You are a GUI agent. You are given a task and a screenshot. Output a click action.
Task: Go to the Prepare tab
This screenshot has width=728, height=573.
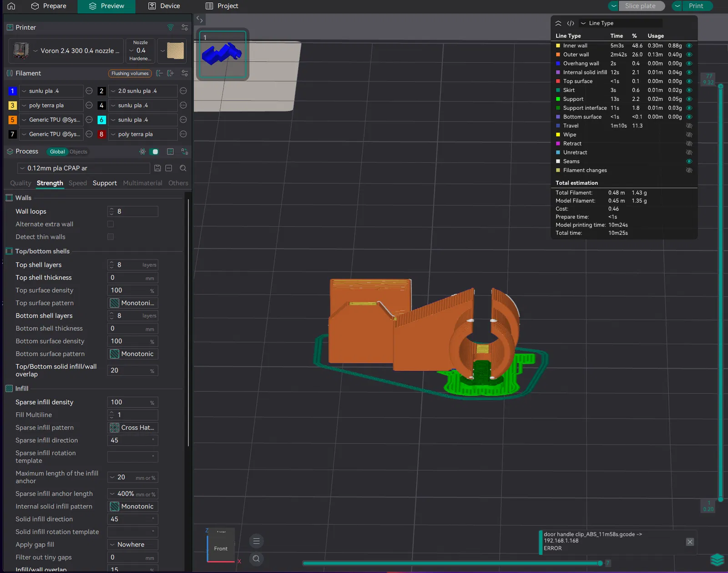pos(49,6)
